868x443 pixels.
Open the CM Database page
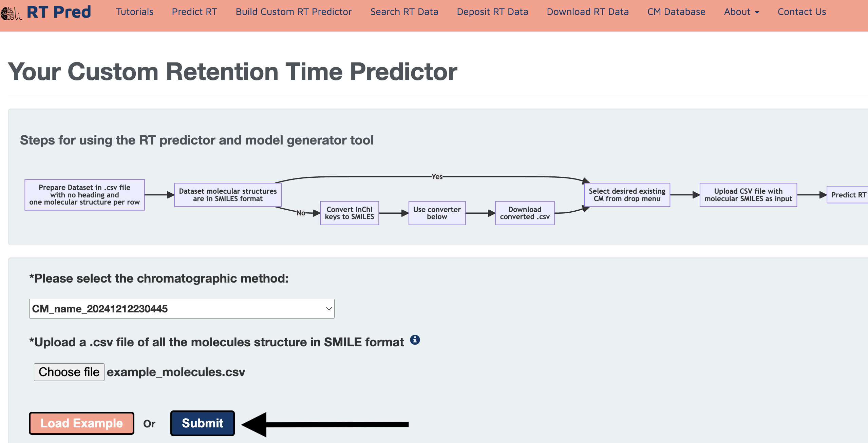click(676, 12)
